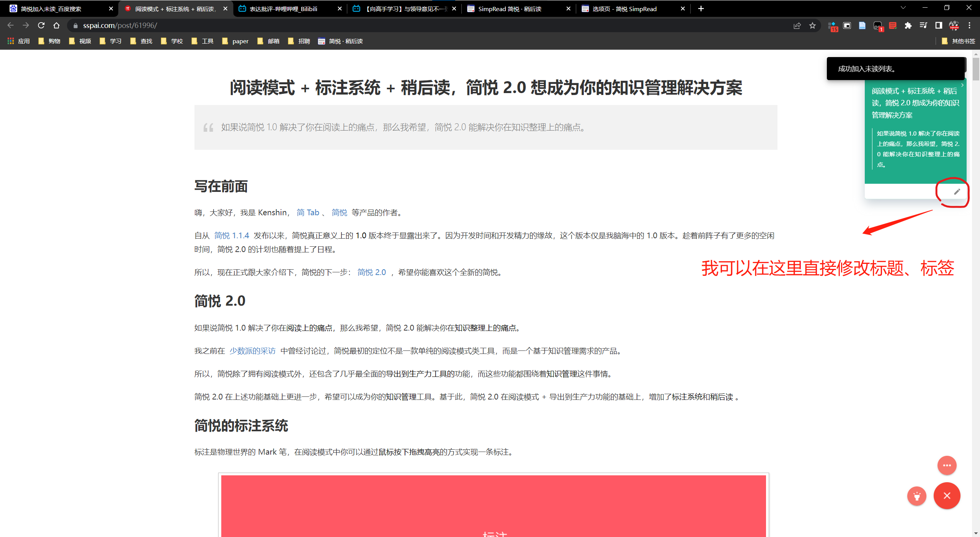The width and height of the screenshot is (980, 537).
Task: Switch to SimpRead 简悦·稍后读 tab
Action: (x=518, y=9)
